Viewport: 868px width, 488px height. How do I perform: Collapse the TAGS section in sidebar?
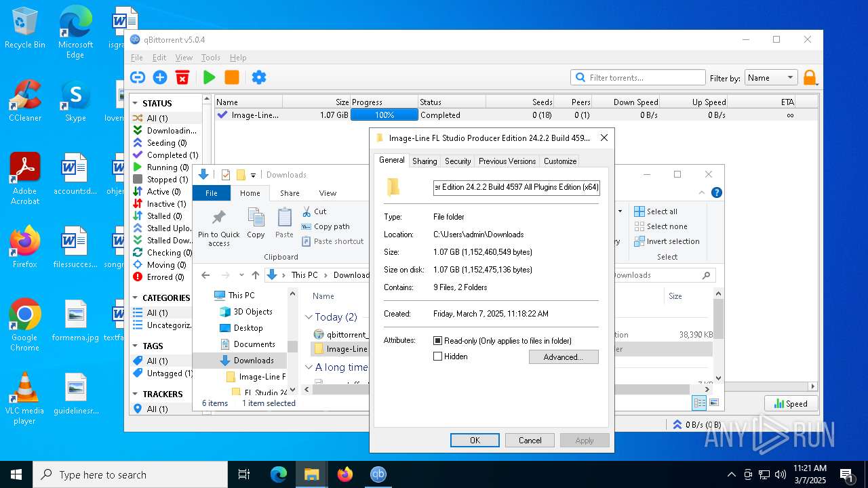[x=136, y=346]
